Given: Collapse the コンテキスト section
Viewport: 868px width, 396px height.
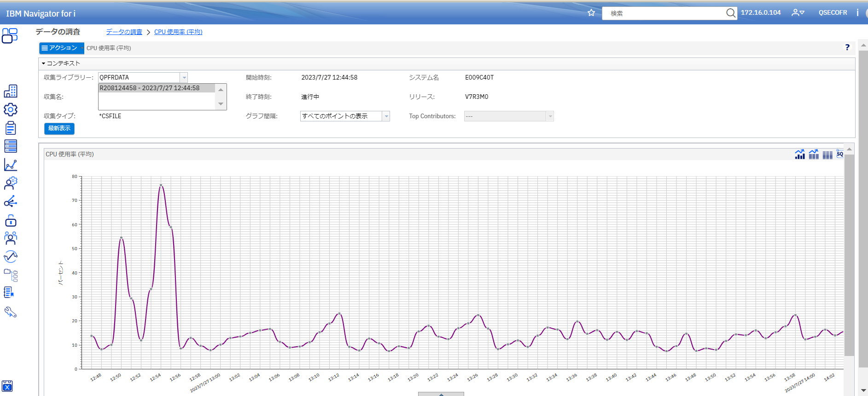Looking at the screenshot, I should pos(61,63).
